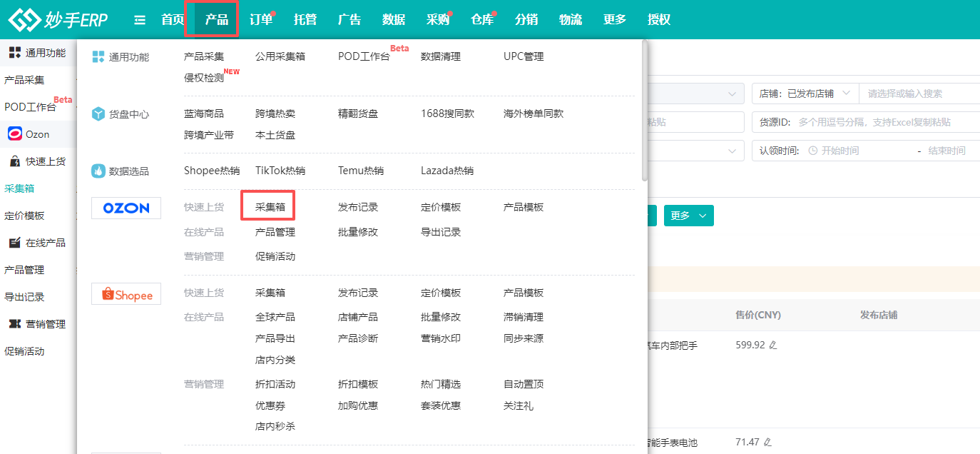Open 侵权检测 in the general functions row

pos(204,78)
